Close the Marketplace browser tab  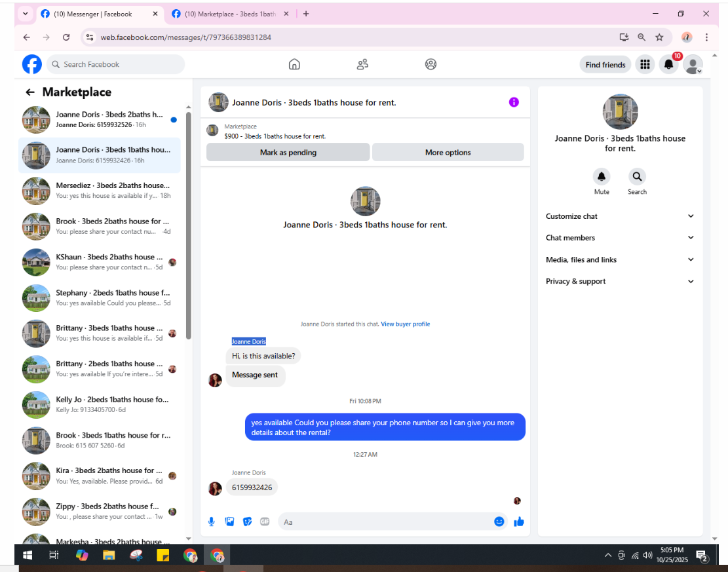click(286, 14)
